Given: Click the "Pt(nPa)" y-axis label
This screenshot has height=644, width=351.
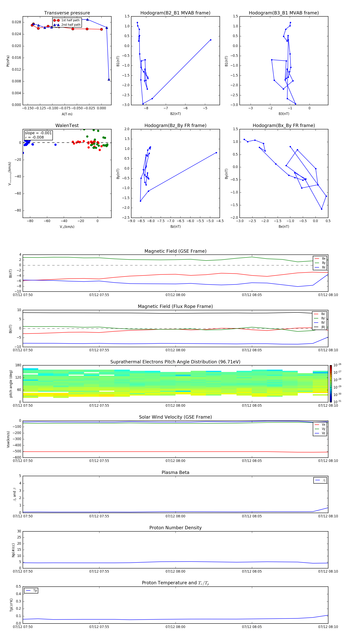Looking at the screenshot, I should tap(8, 61).
